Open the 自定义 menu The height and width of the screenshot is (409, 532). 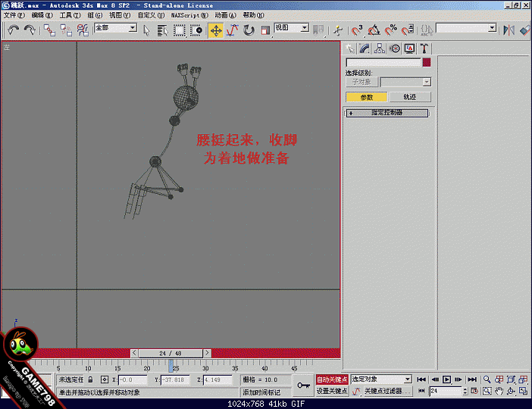pyautogui.click(x=151, y=15)
